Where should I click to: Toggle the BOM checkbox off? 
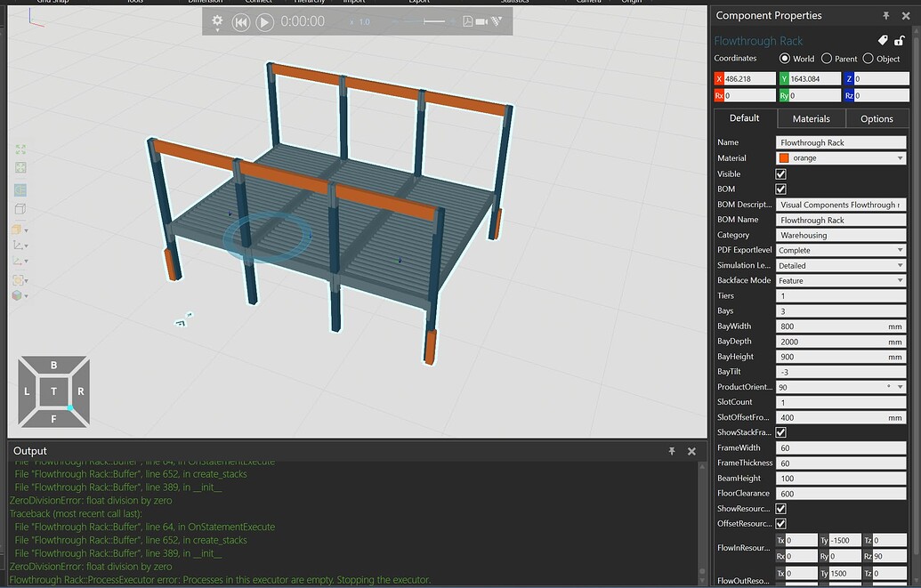coord(780,189)
